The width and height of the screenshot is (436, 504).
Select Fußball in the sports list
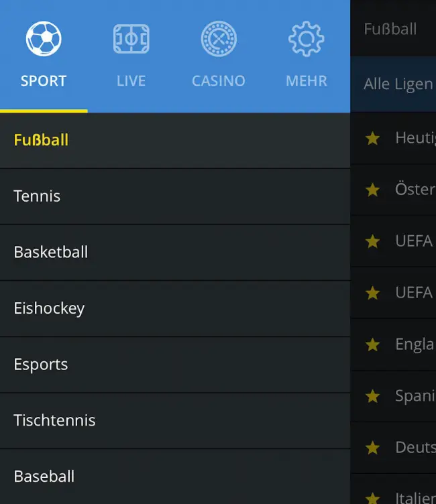coord(175,141)
